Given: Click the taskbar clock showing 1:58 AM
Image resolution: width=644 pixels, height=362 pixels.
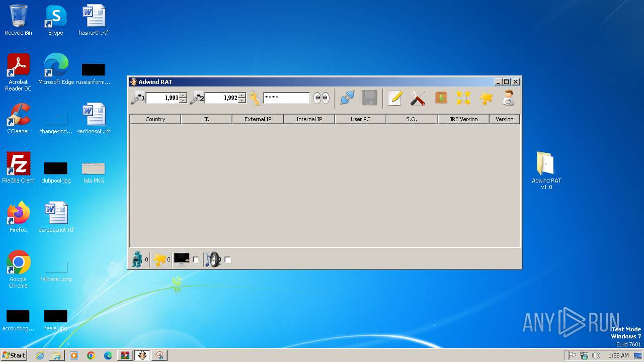Looking at the screenshot, I should point(618,355).
